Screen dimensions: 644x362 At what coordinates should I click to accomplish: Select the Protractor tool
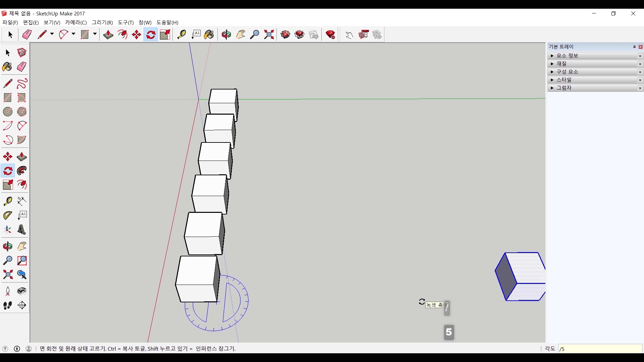click(x=7, y=215)
